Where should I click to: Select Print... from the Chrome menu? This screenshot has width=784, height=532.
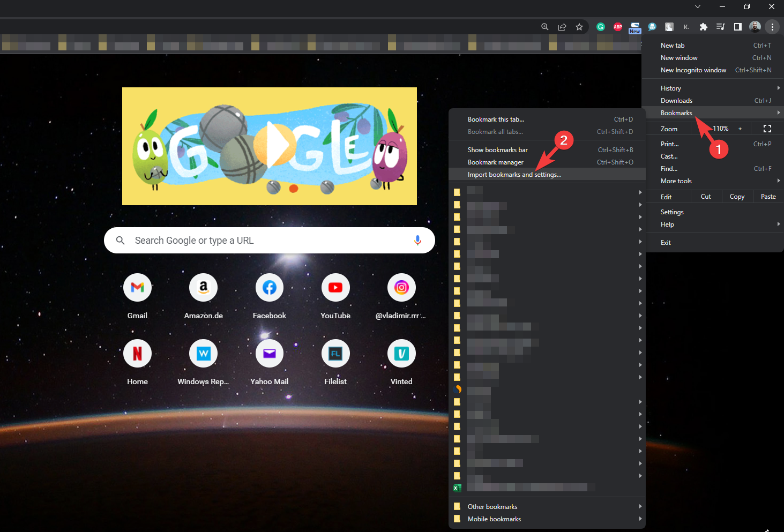713,144
